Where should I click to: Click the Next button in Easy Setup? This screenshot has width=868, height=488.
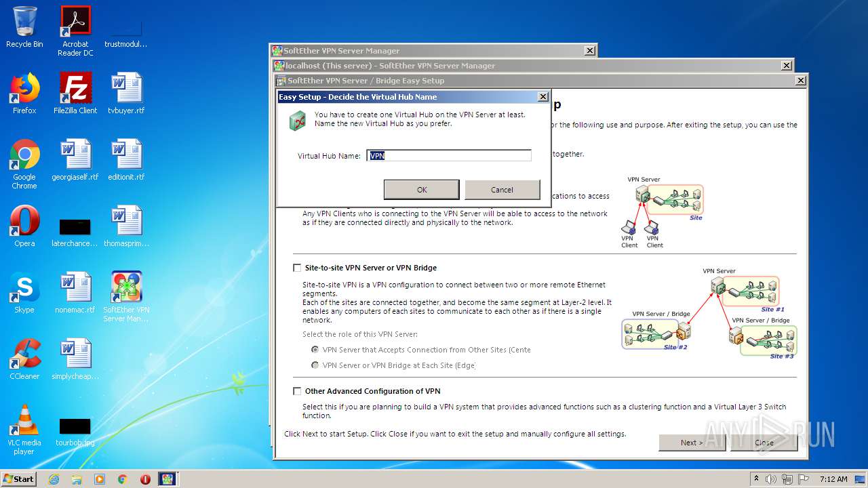pyautogui.click(x=692, y=443)
